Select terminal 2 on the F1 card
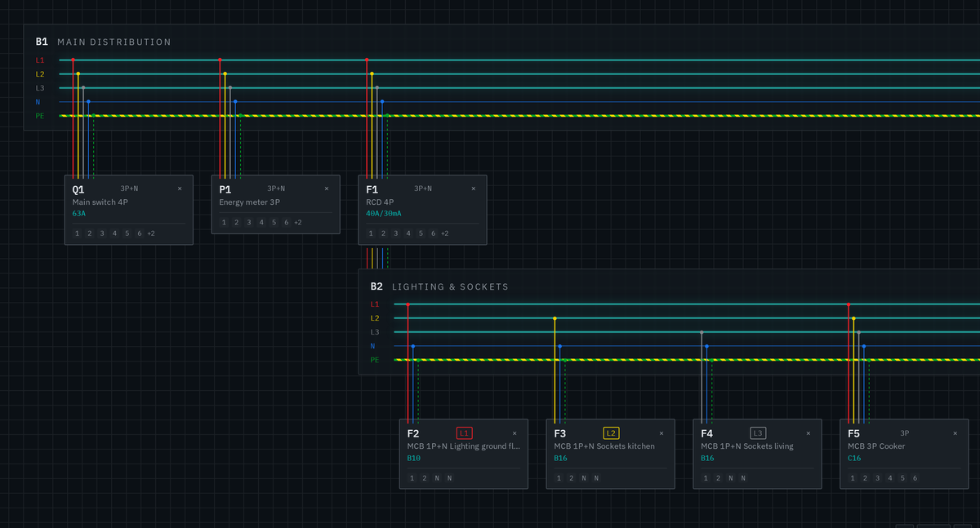Viewport: 980px width, 528px height. coord(384,233)
